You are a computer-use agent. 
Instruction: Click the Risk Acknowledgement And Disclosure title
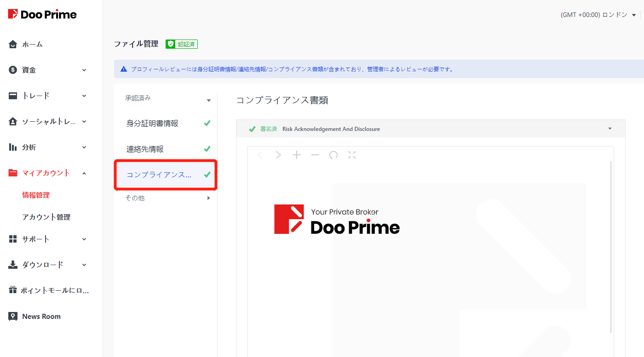[x=331, y=129]
